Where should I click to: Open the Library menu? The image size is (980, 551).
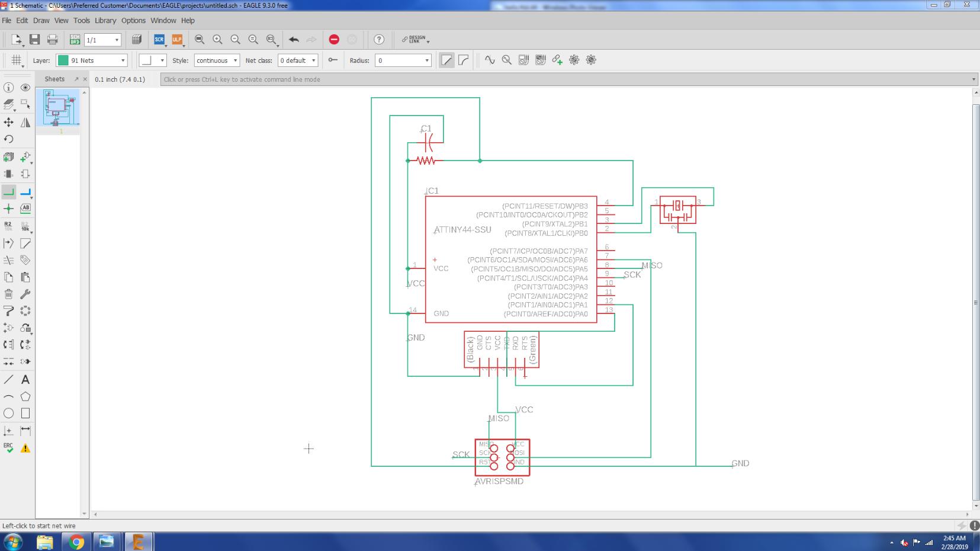point(105,20)
